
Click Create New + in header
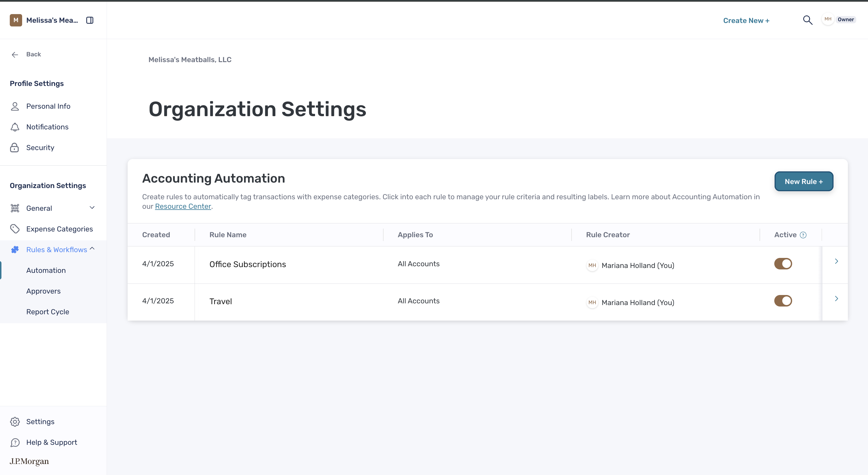click(746, 21)
